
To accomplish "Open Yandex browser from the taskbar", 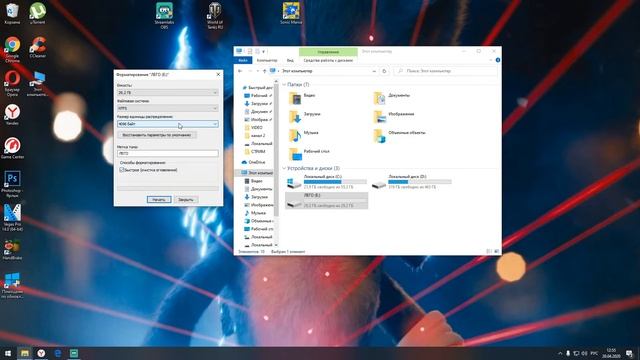I will [x=41, y=353].
